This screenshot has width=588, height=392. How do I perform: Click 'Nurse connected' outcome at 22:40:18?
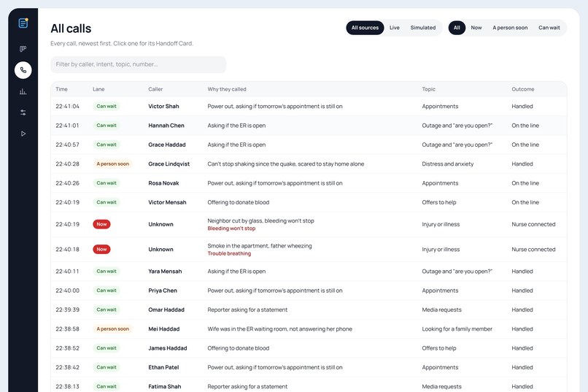(x=533, y=250)
